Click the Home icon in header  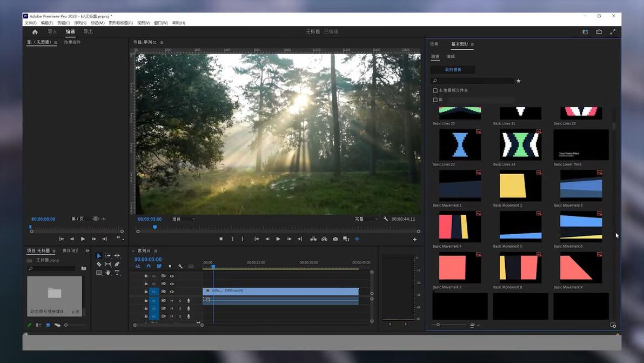pos(35,32)
